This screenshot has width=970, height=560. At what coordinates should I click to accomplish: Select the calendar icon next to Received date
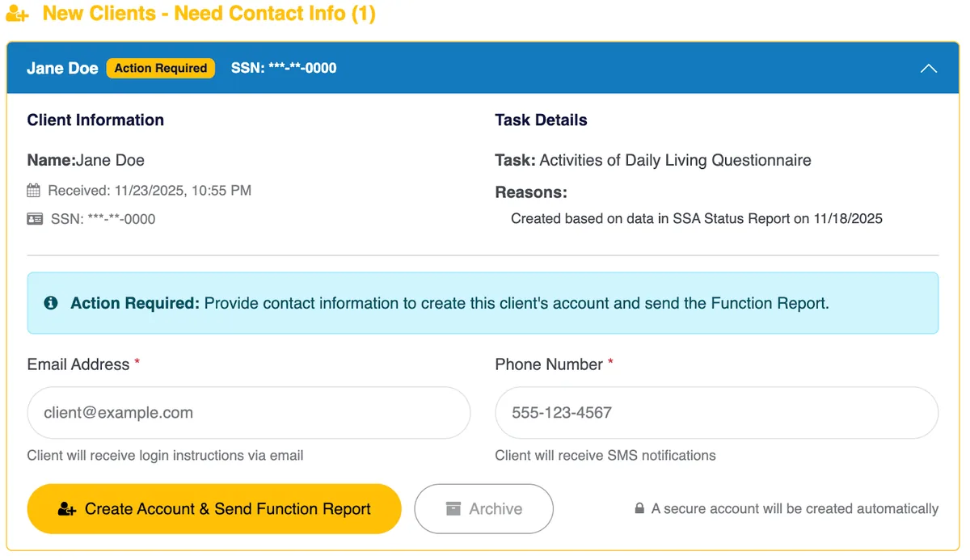pos(36,191)
